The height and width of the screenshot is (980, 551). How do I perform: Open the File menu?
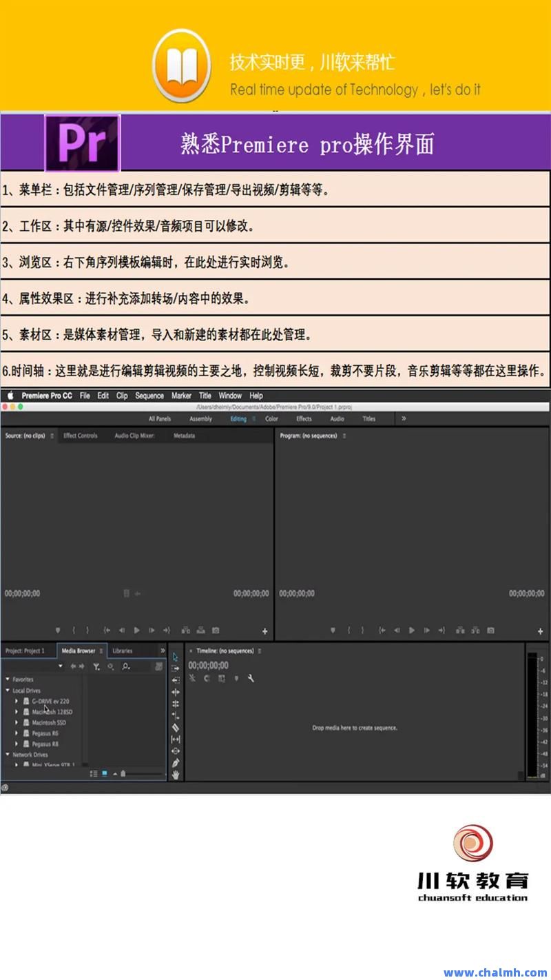click(x=85, y=396)
